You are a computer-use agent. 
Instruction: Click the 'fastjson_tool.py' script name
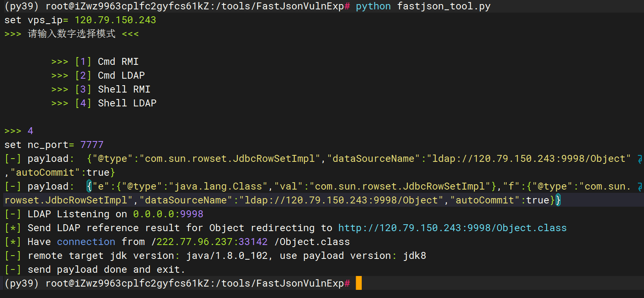coord(444,7)
